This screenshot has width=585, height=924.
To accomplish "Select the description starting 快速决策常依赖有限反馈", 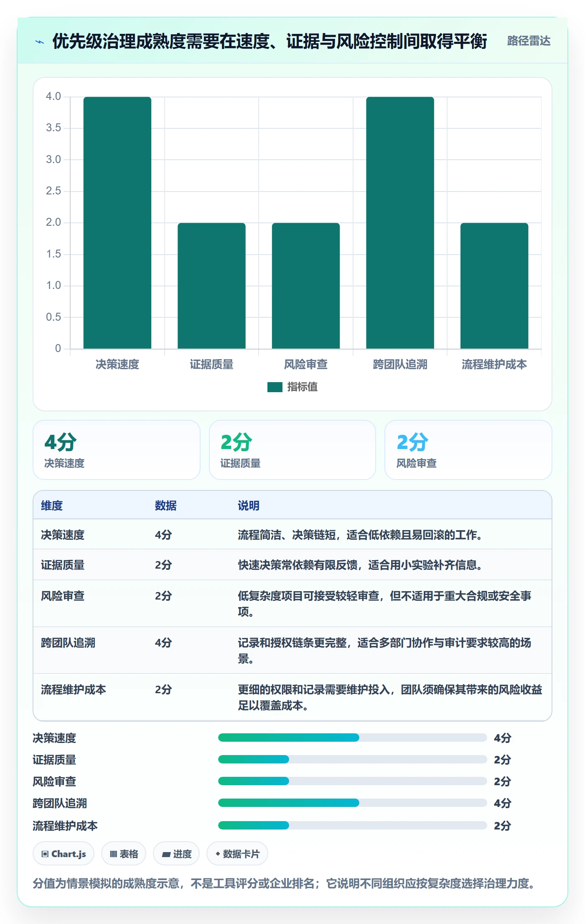I will click(360, 565).
